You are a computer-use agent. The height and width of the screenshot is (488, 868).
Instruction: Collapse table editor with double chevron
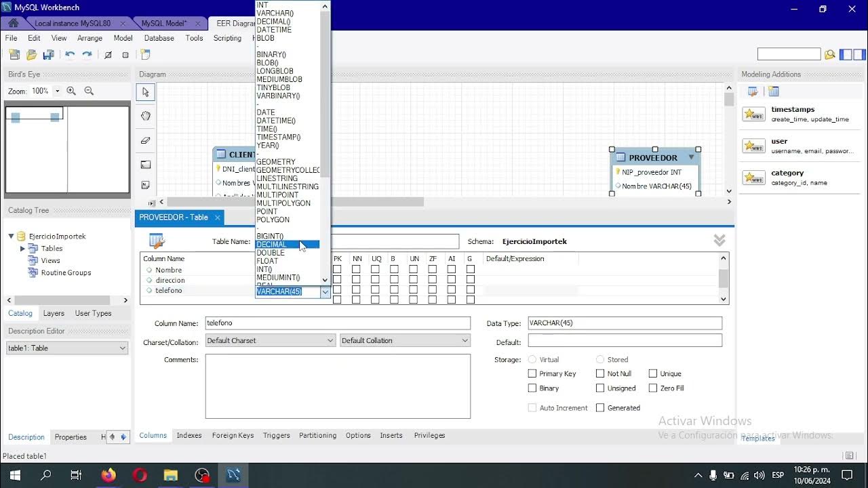(x=719, y=241)
